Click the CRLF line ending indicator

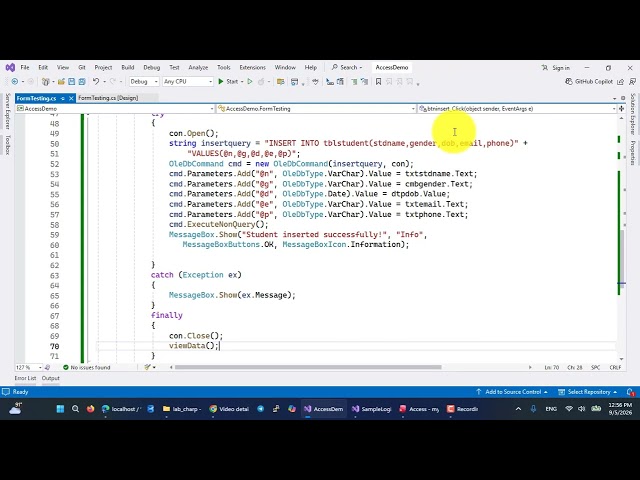tap(615, 367)
